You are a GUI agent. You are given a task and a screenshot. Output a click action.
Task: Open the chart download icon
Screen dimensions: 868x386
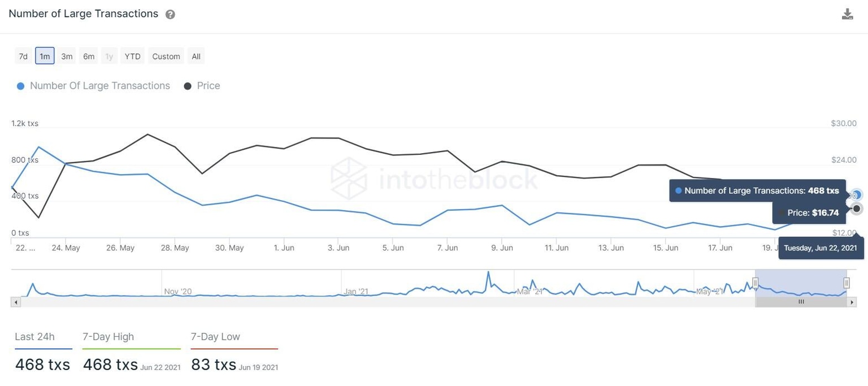click(x=847, y=13)
